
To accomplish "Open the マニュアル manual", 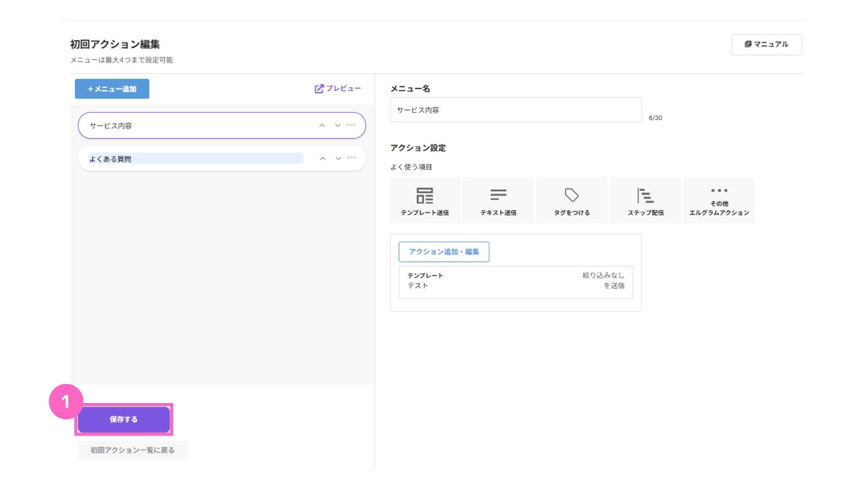I will (767, 44).
